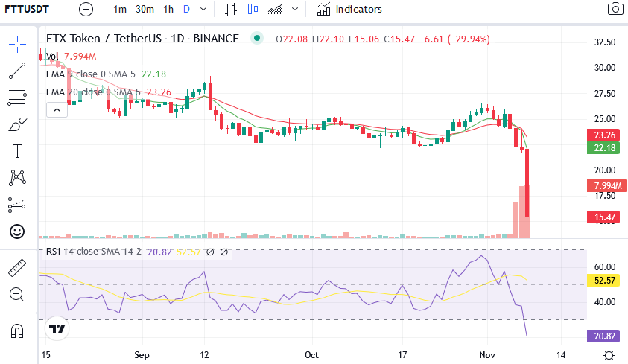Select the crosshair cursor tool

17,44
